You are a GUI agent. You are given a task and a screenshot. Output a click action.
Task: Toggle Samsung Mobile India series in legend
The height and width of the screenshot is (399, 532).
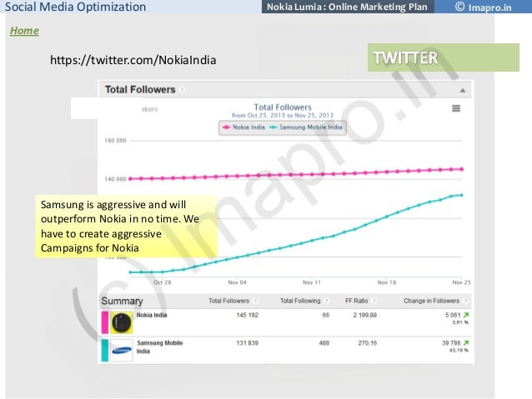306,127
